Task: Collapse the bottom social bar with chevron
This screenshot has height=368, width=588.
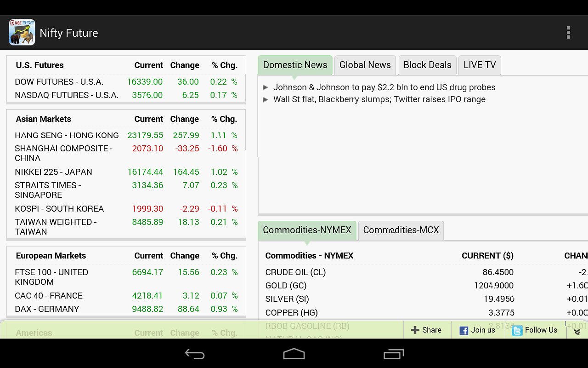Action: pos(577,331)
